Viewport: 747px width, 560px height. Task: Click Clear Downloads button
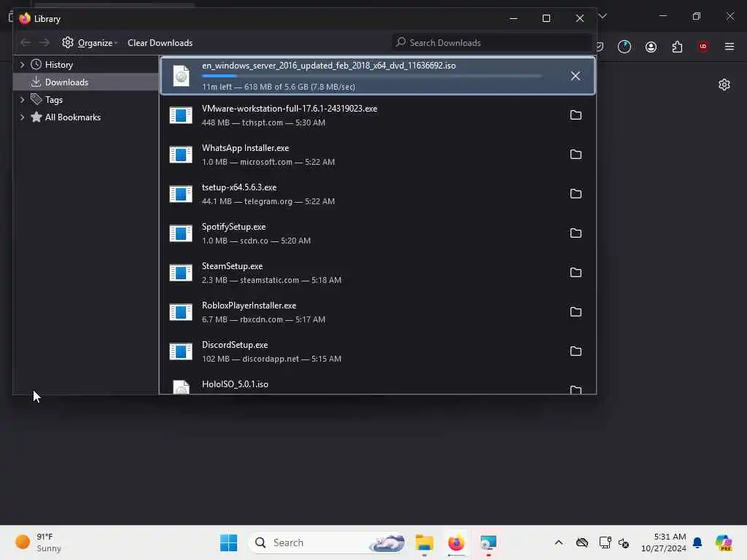point(160,43)
